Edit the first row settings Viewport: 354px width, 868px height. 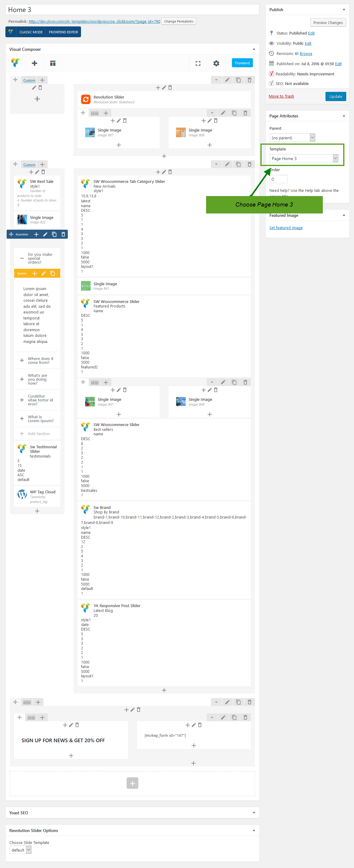click(227, 80)
